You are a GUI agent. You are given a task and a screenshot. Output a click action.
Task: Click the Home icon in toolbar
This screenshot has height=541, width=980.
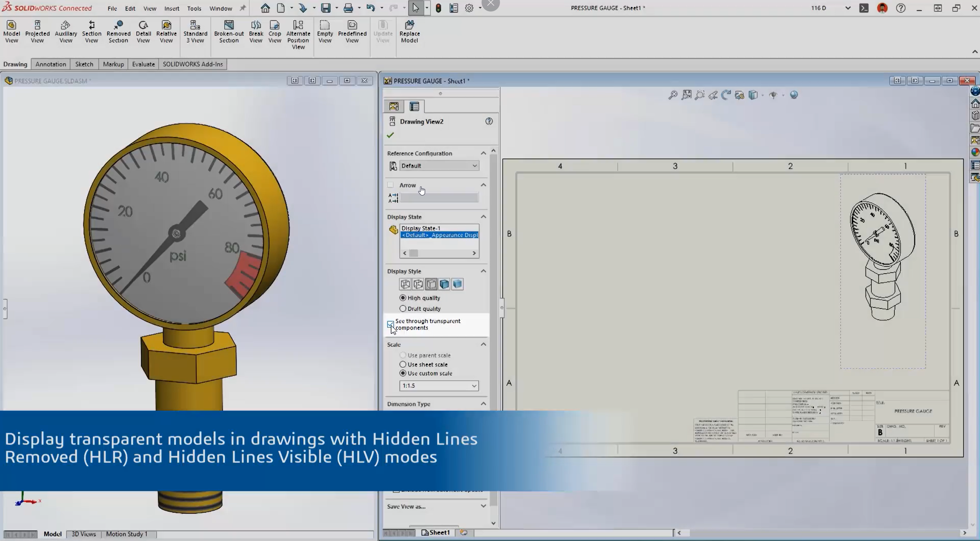(x=265, y=8)
